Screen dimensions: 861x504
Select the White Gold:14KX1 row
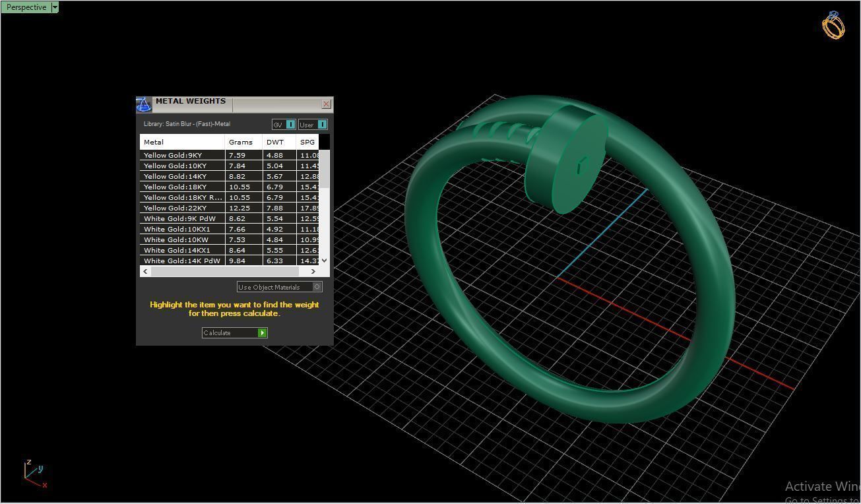229,250
